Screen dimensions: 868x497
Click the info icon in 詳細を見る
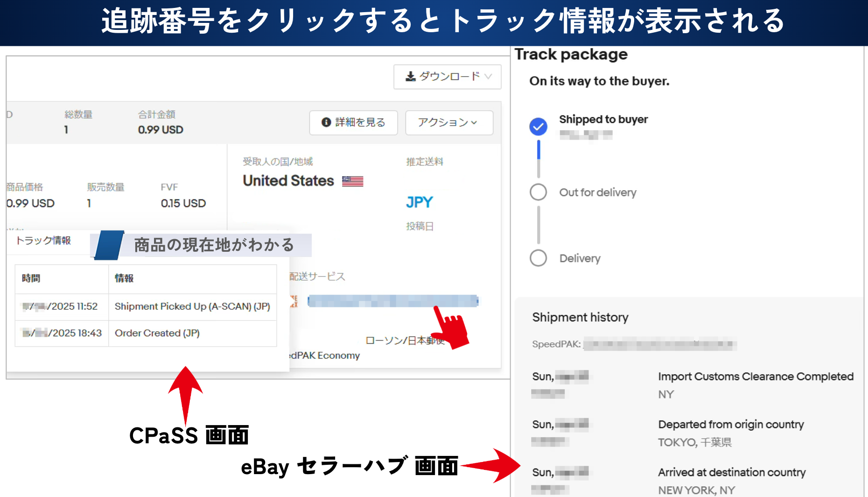click(326, 122)
